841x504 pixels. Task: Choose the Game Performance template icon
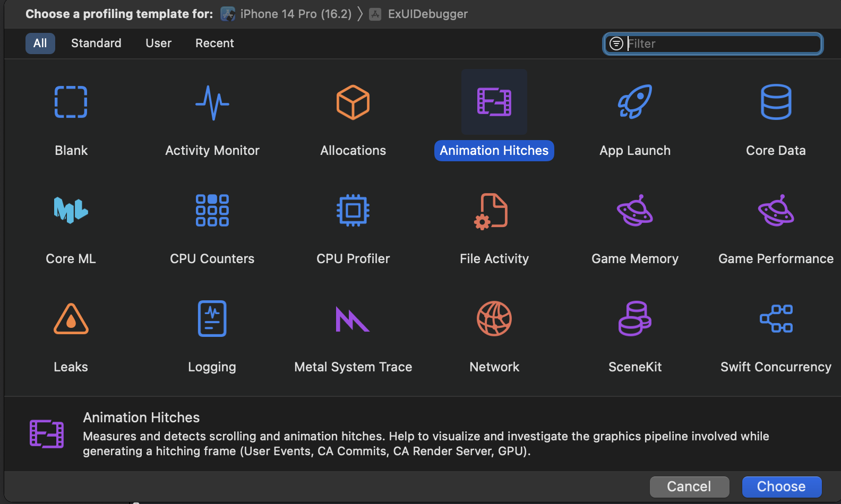coord(776,210)
